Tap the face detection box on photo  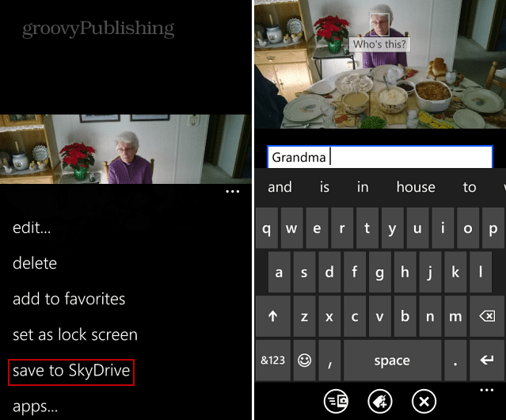click(x=379, y=24)
